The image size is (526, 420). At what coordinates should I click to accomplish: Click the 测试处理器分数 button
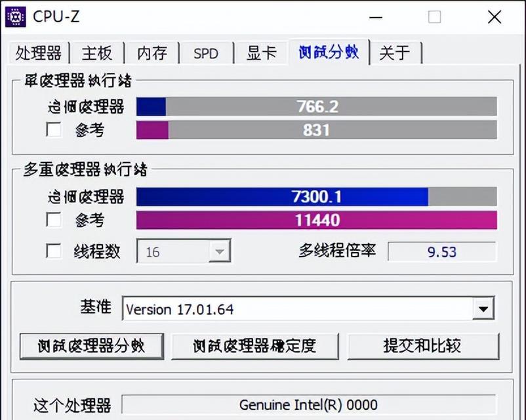pos(92,346)
